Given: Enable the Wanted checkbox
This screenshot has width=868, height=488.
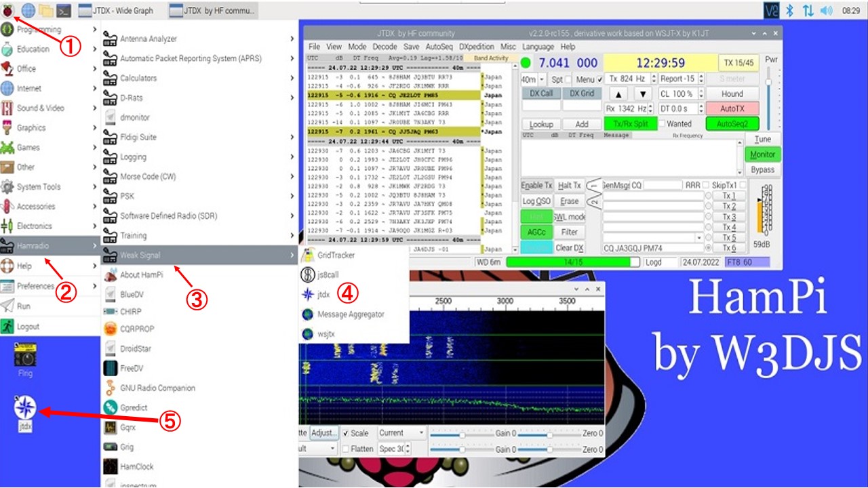Looking at the screenshot, I should pos(660,124).
